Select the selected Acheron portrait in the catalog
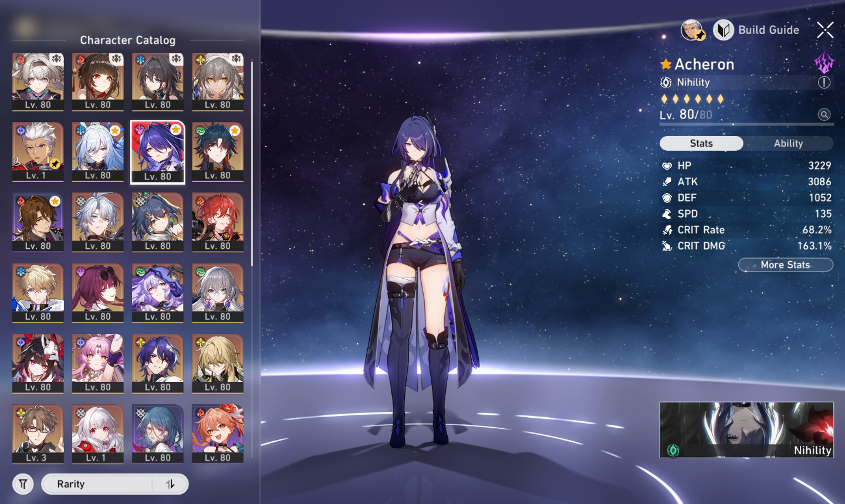Image resolution: width=845 pixels, height=504 pixels. 158,153
